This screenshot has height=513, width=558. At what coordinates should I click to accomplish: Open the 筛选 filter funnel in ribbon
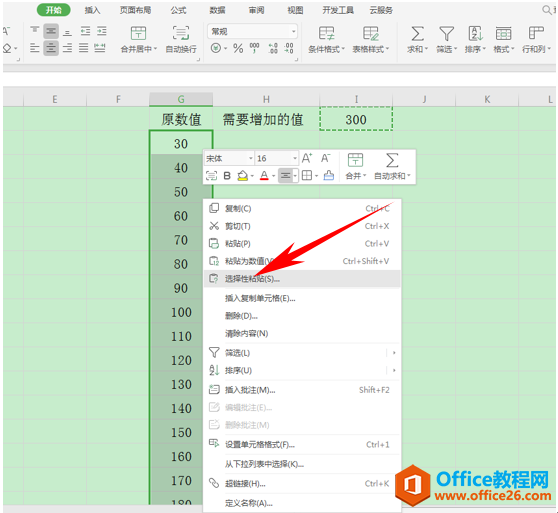click(x=446, y=34)
